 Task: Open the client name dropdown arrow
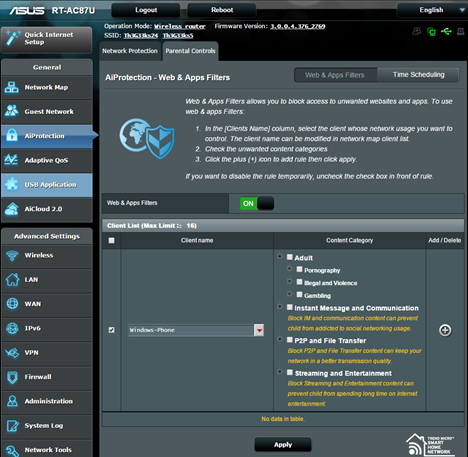click(259, 330)
